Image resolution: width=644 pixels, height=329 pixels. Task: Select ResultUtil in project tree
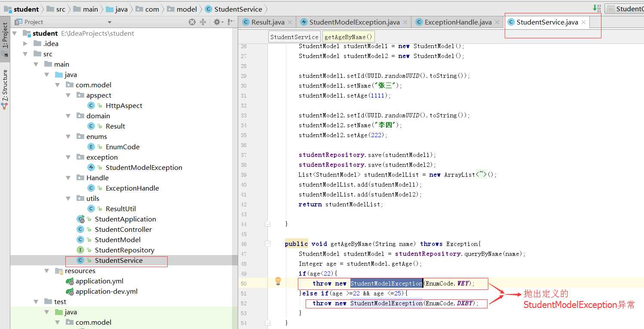[x=121, y=209]
